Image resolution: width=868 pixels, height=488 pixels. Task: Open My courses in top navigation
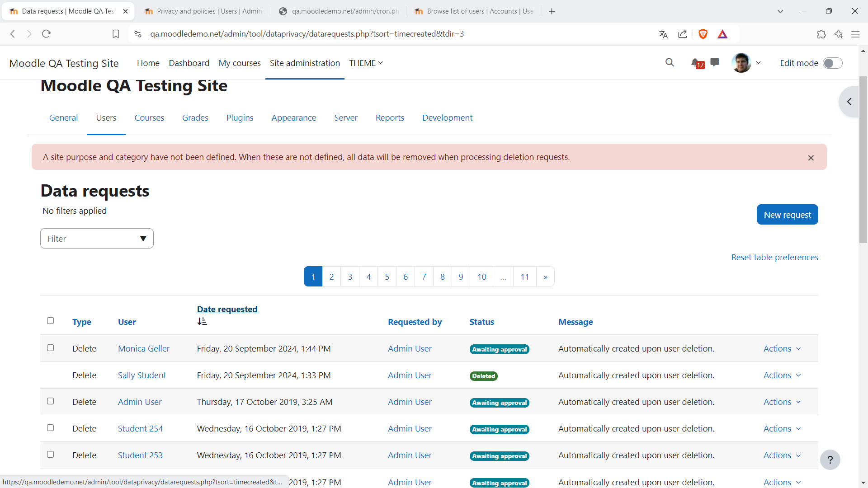[x=240, y=63]
